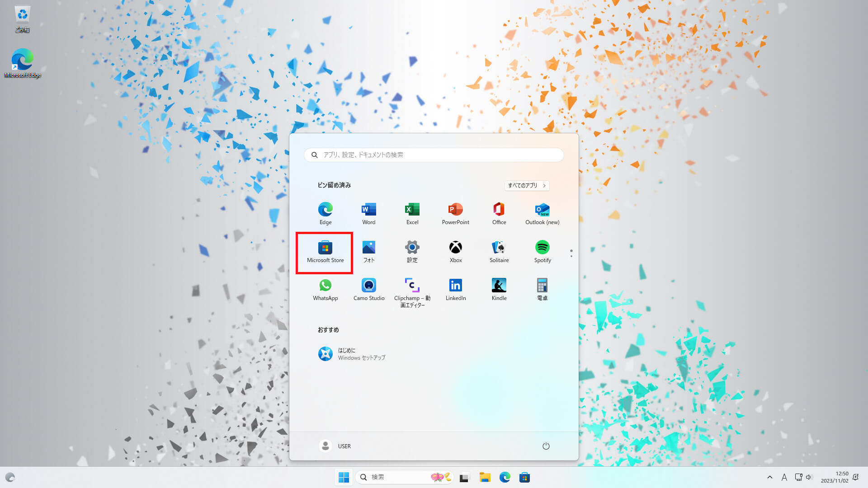Open 設定 gear app

[x=412, y=252]
